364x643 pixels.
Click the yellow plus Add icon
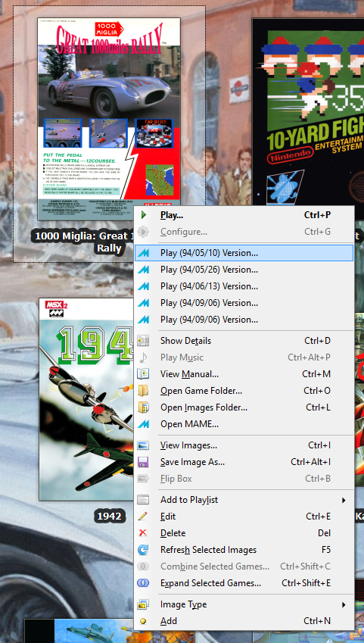point(143,621)
